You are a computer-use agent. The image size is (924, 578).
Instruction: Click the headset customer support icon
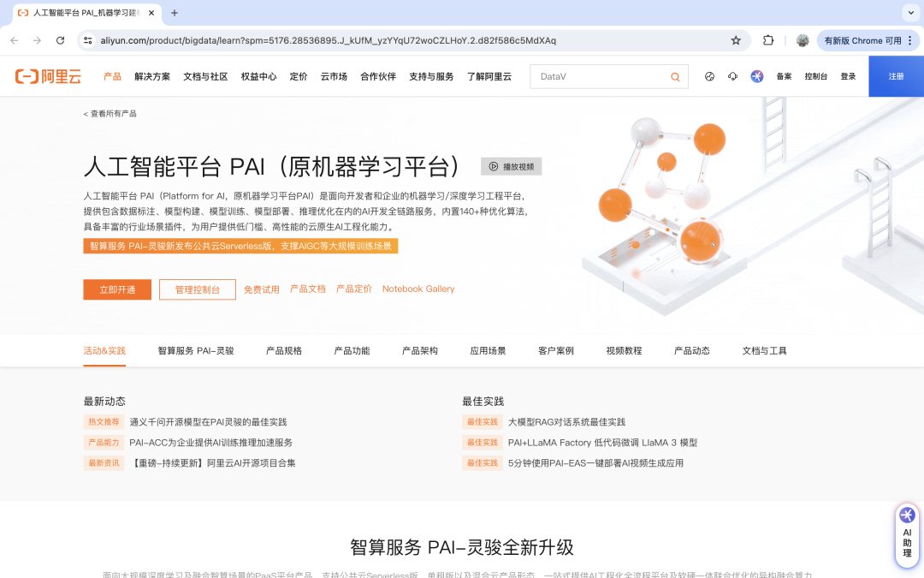point(732,76)
